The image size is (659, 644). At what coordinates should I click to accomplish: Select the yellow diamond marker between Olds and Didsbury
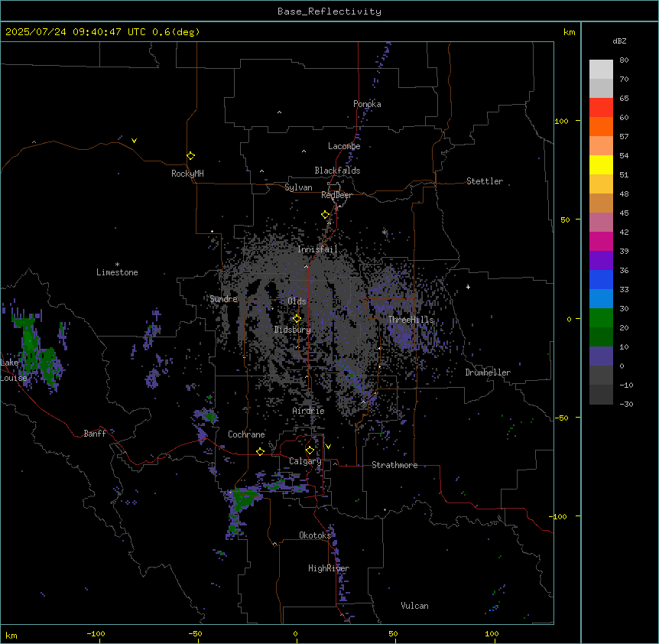point(297,318)
